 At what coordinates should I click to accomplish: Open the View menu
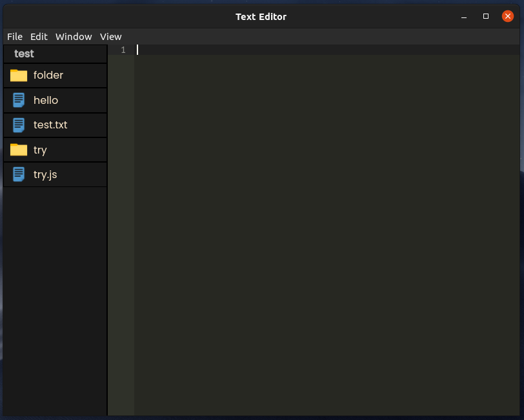click(x=110, y=37)
